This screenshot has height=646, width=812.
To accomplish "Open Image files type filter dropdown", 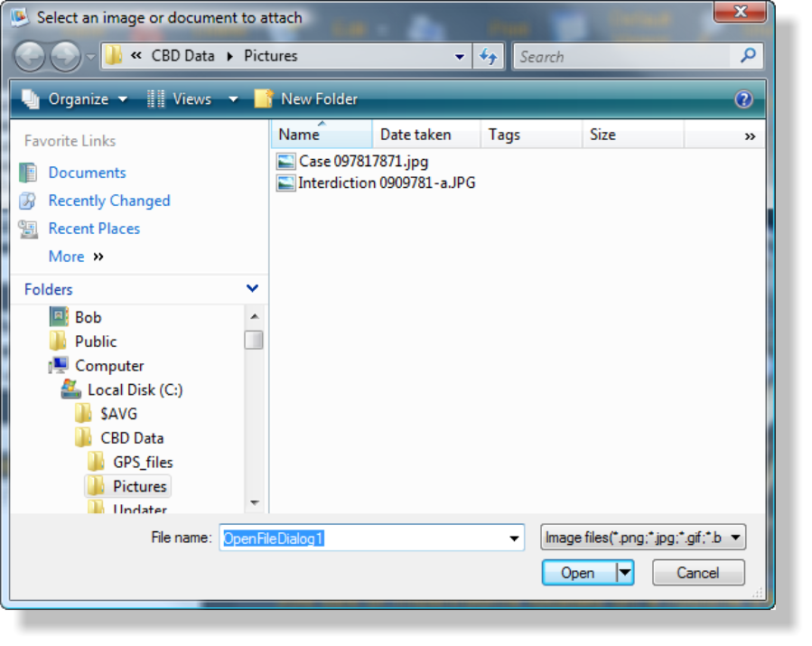I will point(643,538).
